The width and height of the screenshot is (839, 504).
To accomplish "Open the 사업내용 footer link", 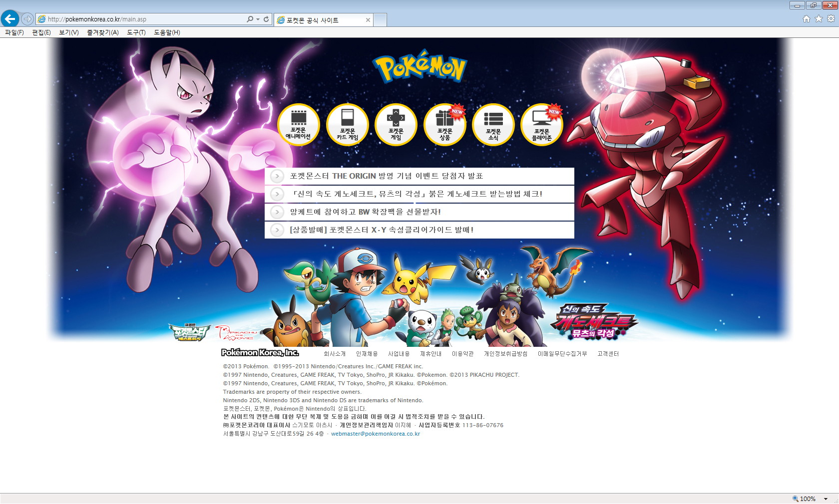I will point(399,354).
